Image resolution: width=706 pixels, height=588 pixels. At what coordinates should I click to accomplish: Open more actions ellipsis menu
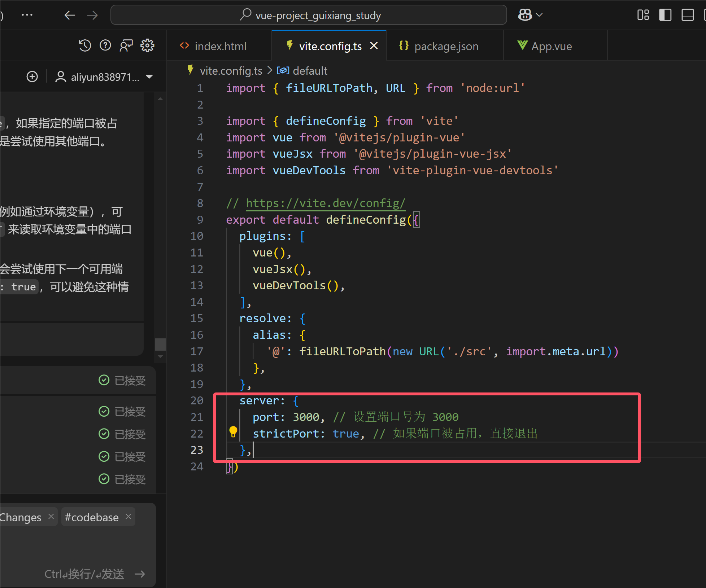[x=27, y=15]
